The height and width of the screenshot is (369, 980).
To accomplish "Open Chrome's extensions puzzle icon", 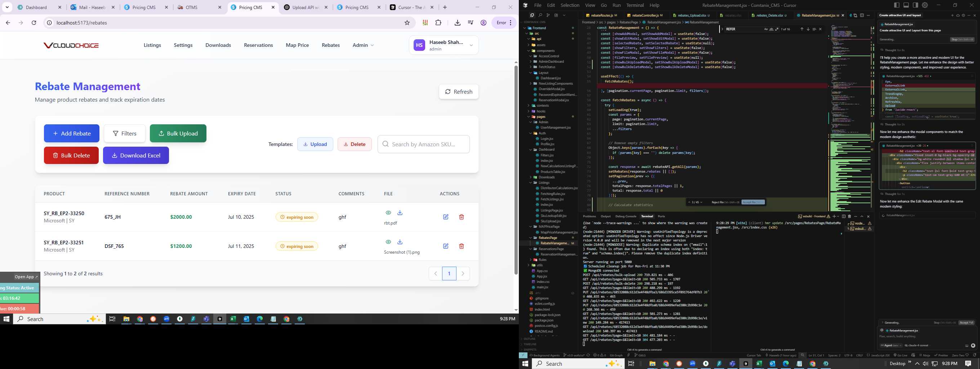I will click(438, 23).
